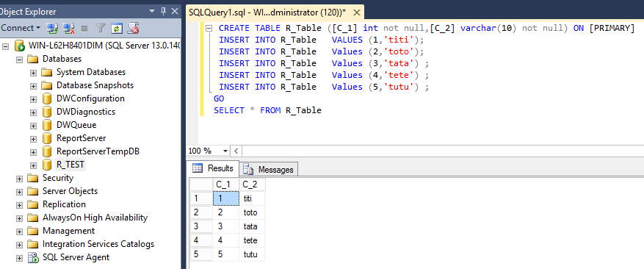The width and height of the screenshot is (644, 269).
Task: Switch to the Messages tab
Action: click(x=269, y=170)
